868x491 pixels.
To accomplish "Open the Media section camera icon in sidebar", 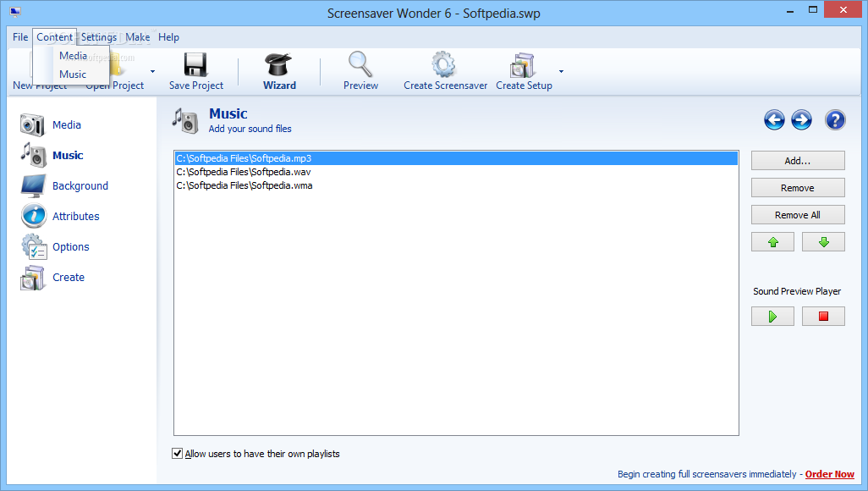I will pos(32,124).
